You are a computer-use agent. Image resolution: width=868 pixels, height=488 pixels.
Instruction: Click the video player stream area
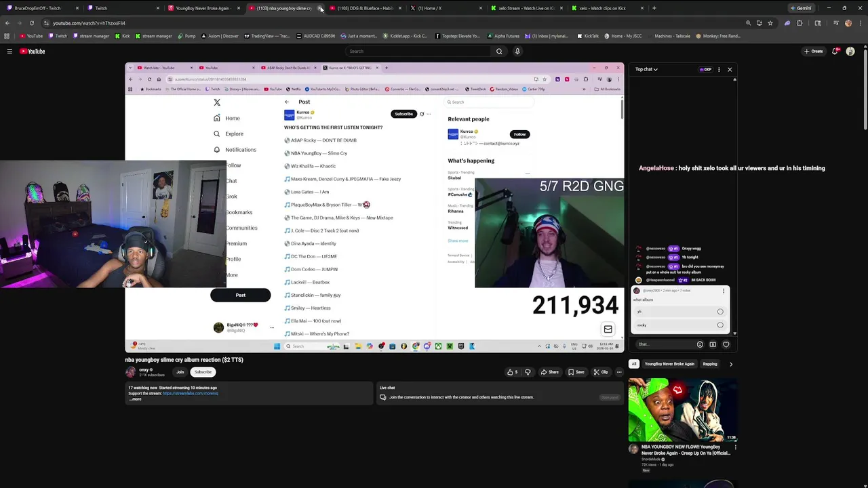[x=374, y=207]
